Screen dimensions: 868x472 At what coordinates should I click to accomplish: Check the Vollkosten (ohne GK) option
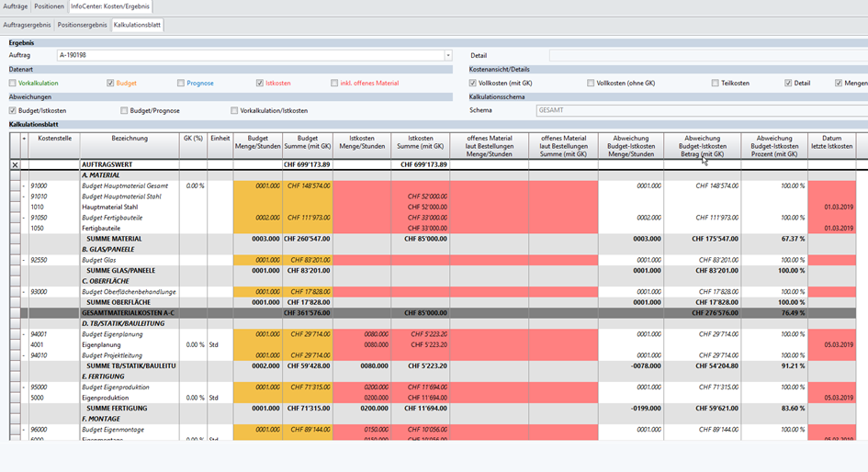click(x=591, y=83)
